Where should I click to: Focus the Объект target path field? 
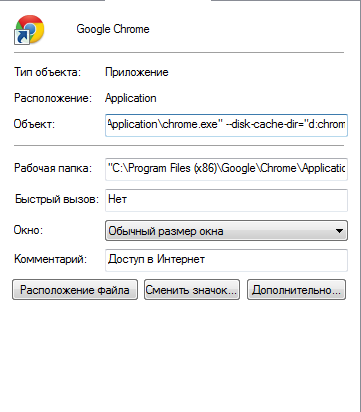pos(226,125)
